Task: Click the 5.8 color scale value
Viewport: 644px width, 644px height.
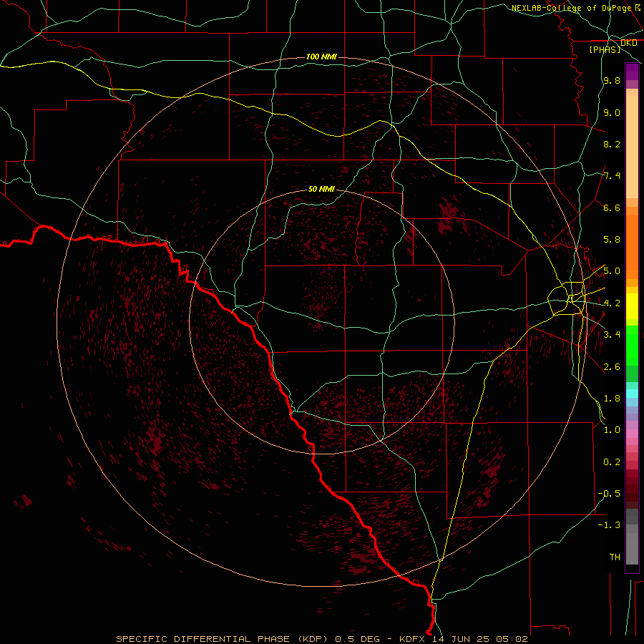Action: (612, 240)
